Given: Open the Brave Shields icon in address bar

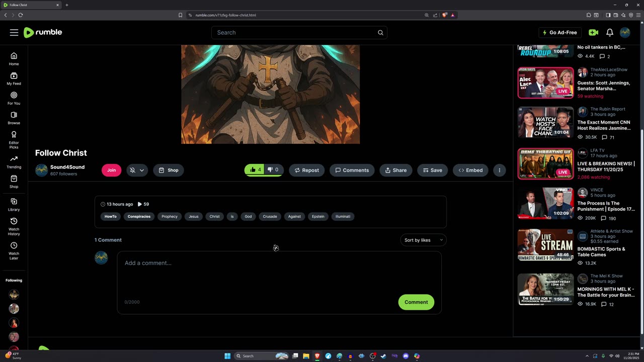Looking at the screenshot, I should [444, 15].
